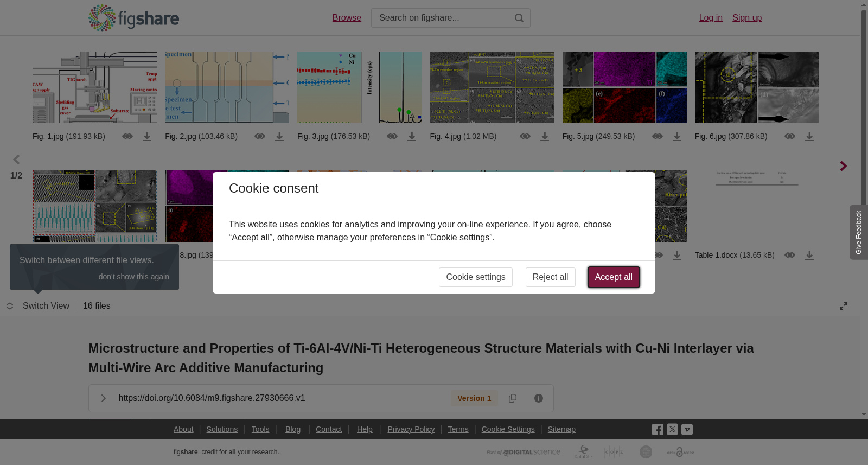
Task: Download Fig. 5.jpg file
Action: click(677, 137)
